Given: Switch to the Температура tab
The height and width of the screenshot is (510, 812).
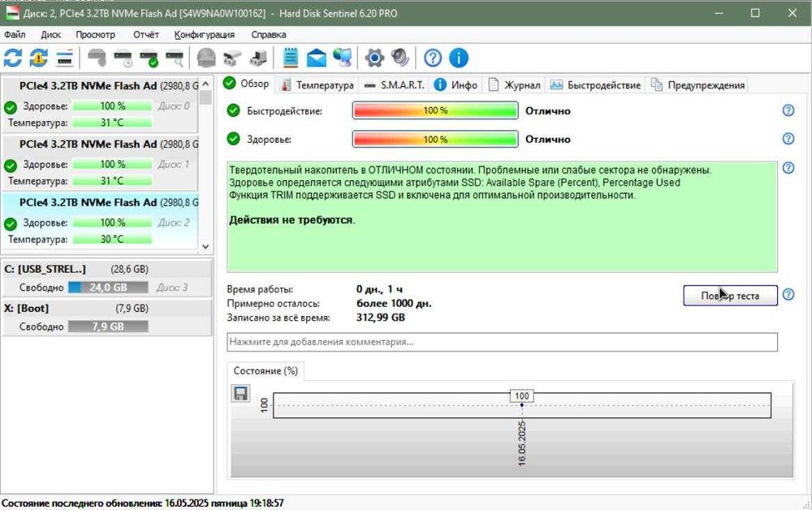Looking at the screenshot, I should pyautogui.click(x=317, y=85).
